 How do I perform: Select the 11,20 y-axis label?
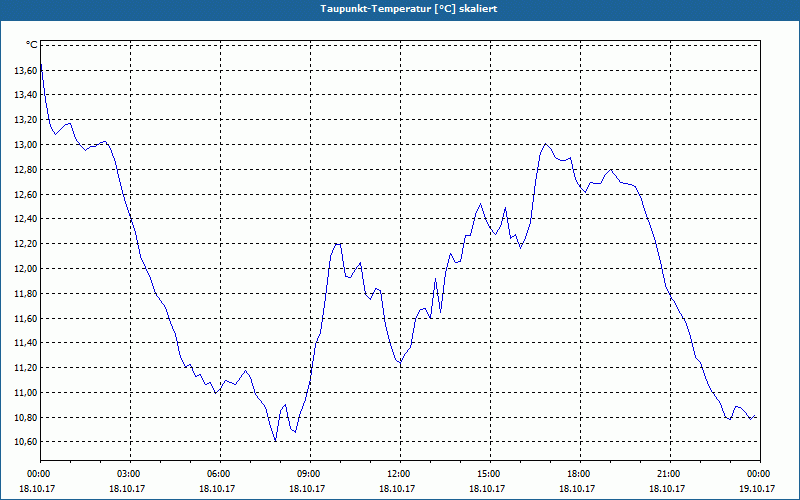pos(26,368)
